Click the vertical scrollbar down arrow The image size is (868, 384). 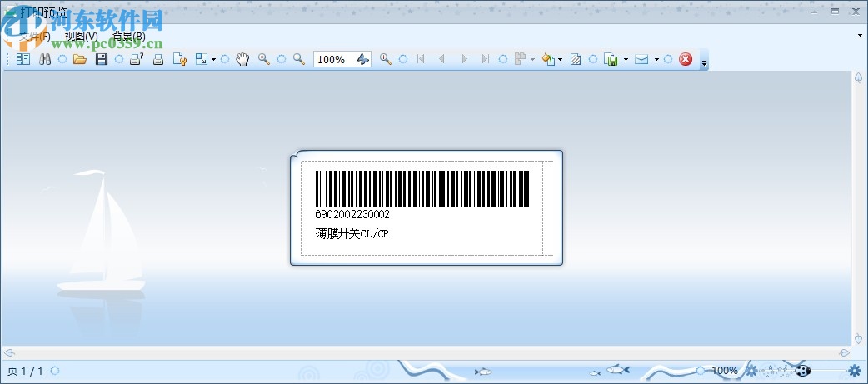[859, 338]
